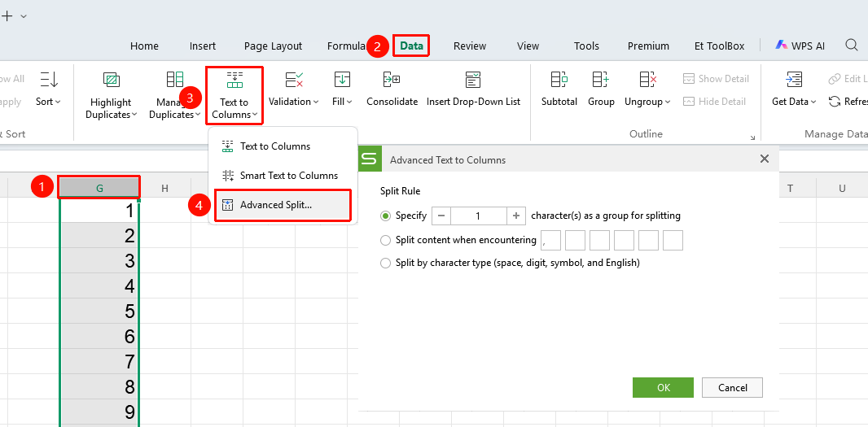Viewport: 868px width, 427px height.
Task: Click the new tab plus icon
Action: pos(7,16)
